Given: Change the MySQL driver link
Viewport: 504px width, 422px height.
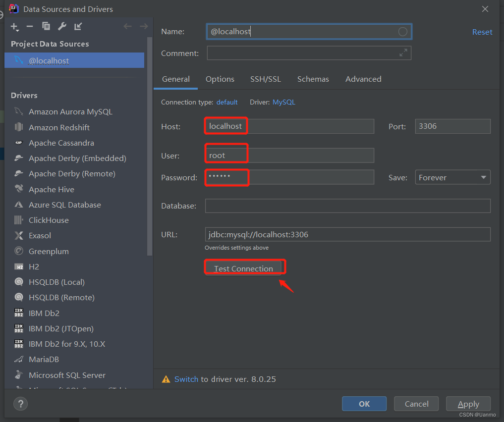Looking at the screenshot, I should pos(284,102).
